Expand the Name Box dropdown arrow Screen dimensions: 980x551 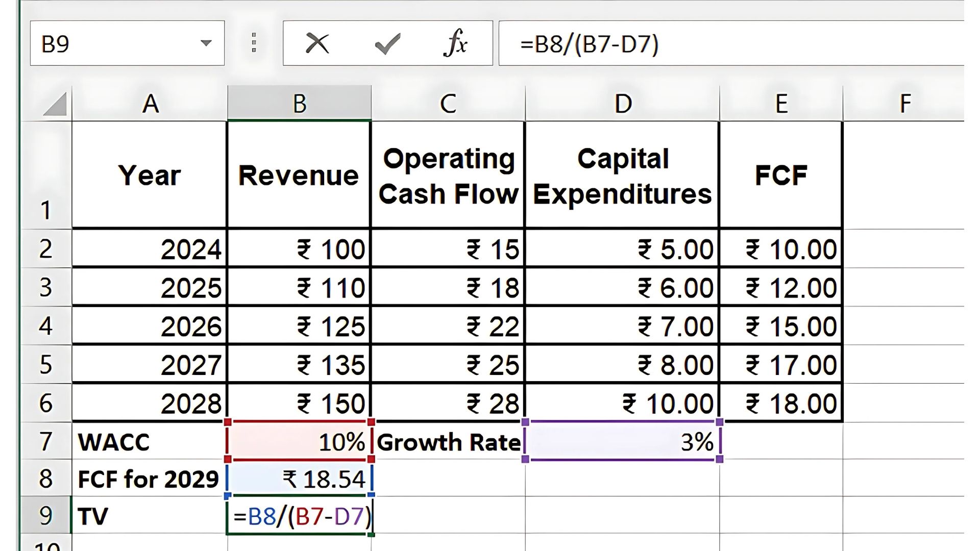point(206,43)
